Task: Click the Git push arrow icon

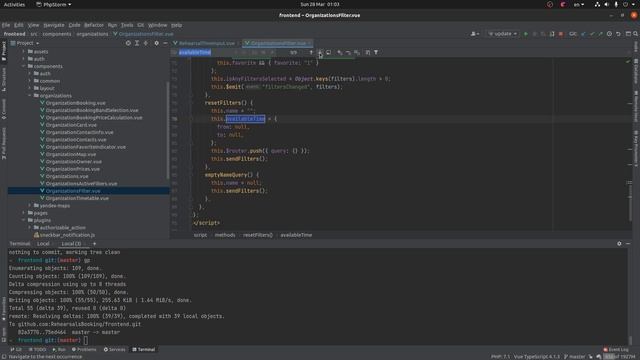Action: point(600,34)
